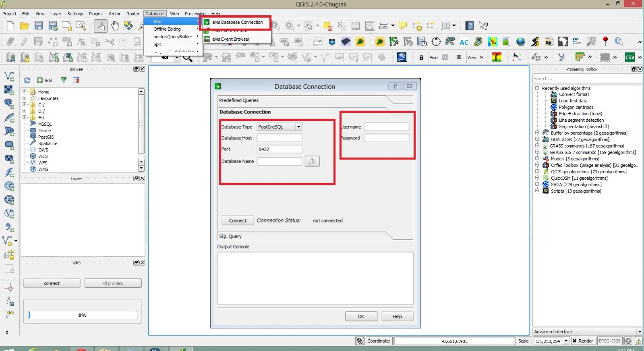Viewport: 644px width, 351px height.
Task: Toggle floating of the WPS panel
Action: (136, 263)
